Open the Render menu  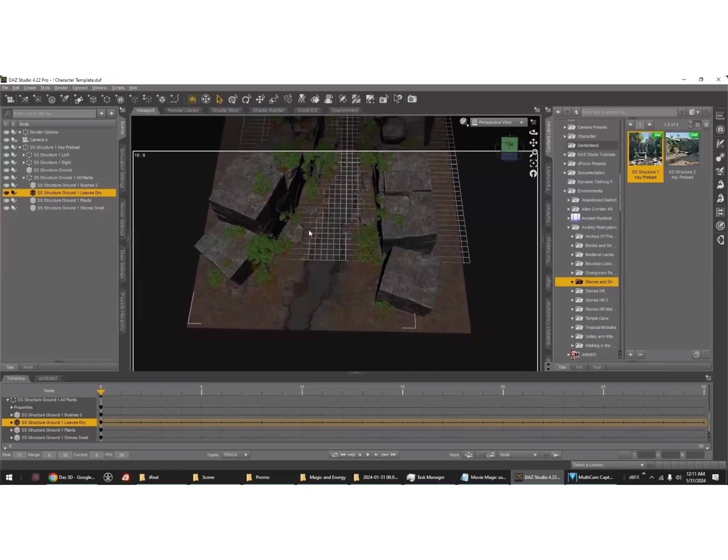[x=61, y=88]
